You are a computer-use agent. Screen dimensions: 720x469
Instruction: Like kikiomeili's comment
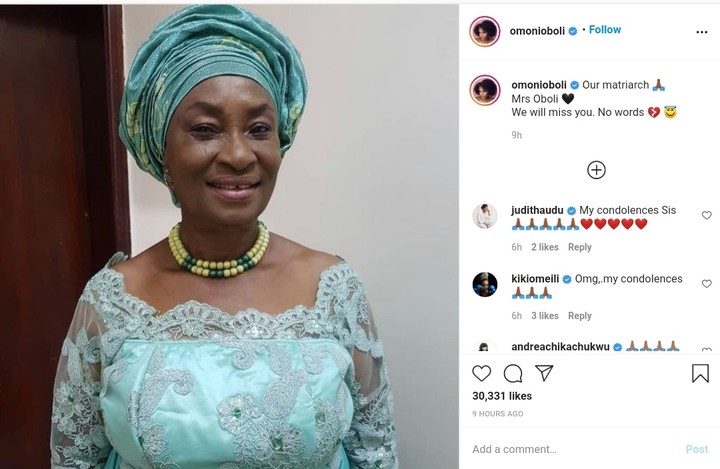pyautogui.click(x=707, y=283)
